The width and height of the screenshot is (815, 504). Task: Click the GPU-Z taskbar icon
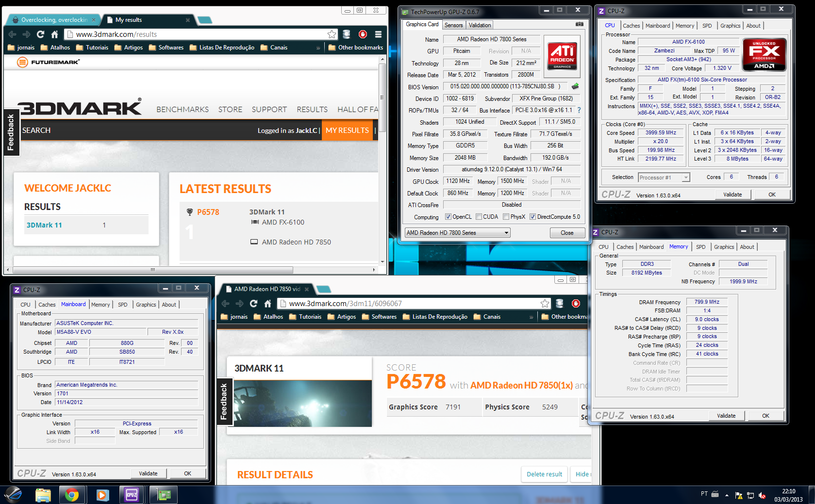[164, 495]
